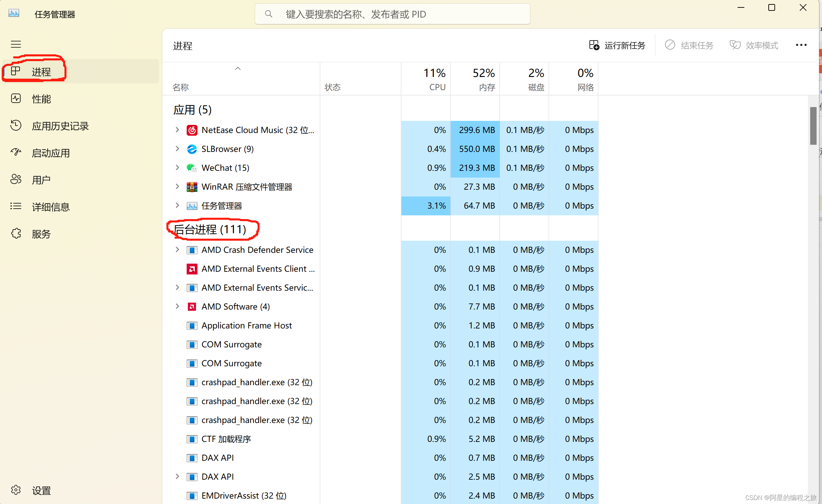Open the 详细信息 (Details) view

coord(51,207)
